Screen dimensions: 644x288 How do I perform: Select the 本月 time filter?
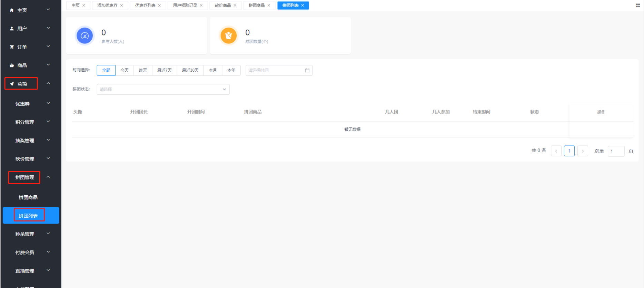click(x=213, y=70)
